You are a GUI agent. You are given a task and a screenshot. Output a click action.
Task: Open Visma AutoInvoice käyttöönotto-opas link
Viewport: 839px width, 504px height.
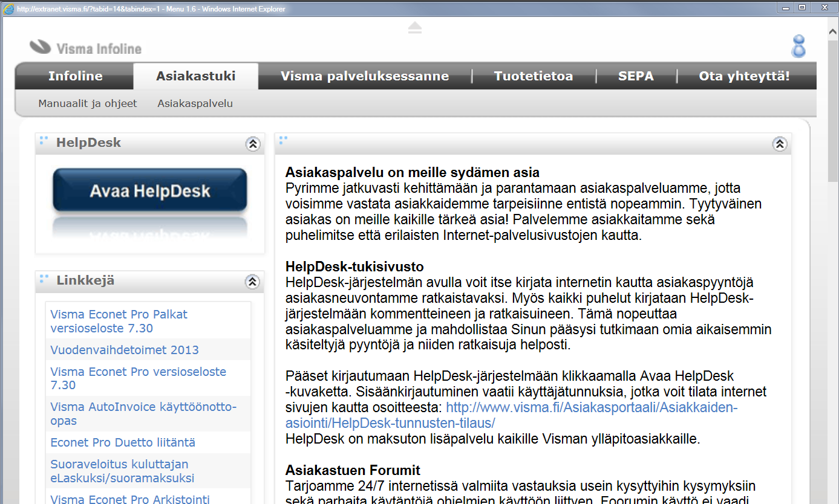[143, 413]
